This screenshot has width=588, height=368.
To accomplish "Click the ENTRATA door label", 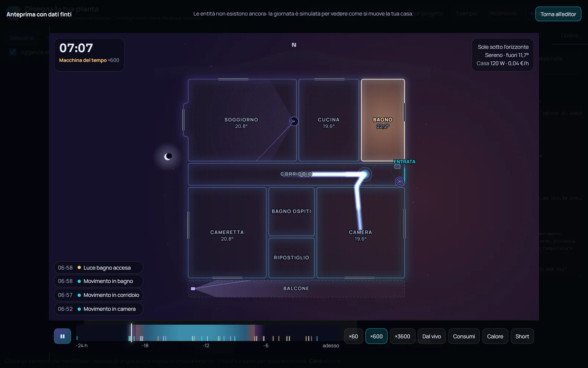I will tap(405, 162).
